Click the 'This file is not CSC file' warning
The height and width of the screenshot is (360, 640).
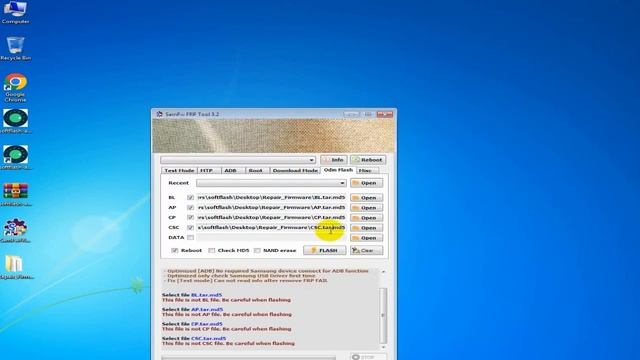tap(228, 344)
